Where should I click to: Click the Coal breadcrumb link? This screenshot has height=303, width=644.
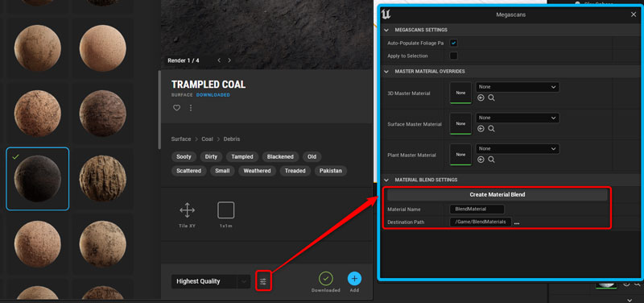pos(208,139)
